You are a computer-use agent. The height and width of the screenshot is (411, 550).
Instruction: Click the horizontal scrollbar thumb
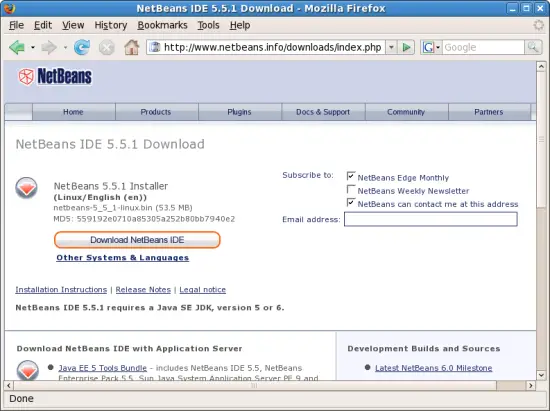(x=255, y=385)
